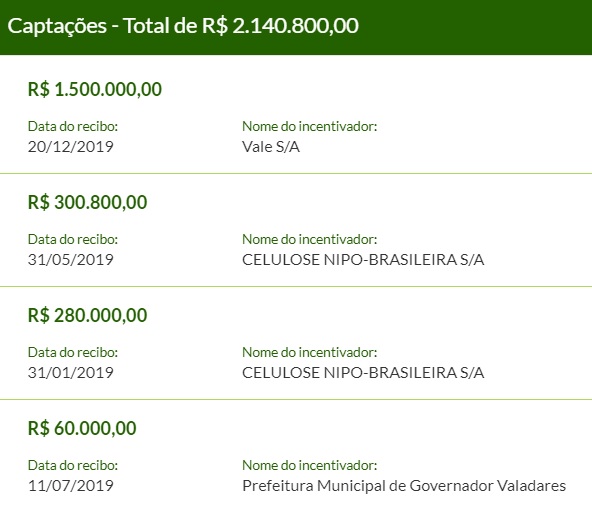
Task: Click the Captações total header
Action: [x=183, y=26]
